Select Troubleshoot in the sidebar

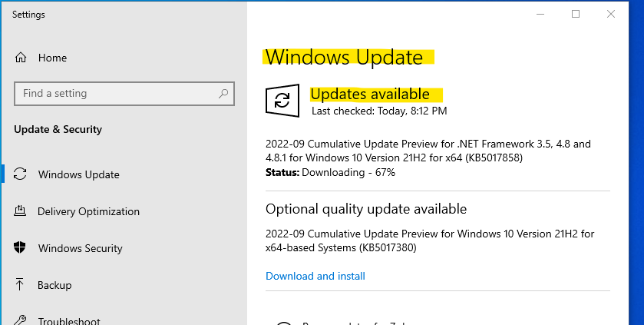pyautogui.click(x=69, y=320)
